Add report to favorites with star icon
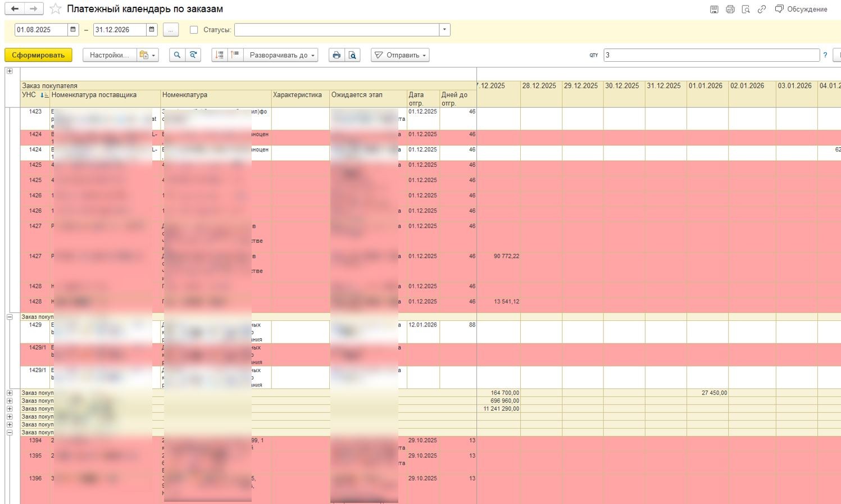Viewport: 841px width, 504px height. [55, 9]
